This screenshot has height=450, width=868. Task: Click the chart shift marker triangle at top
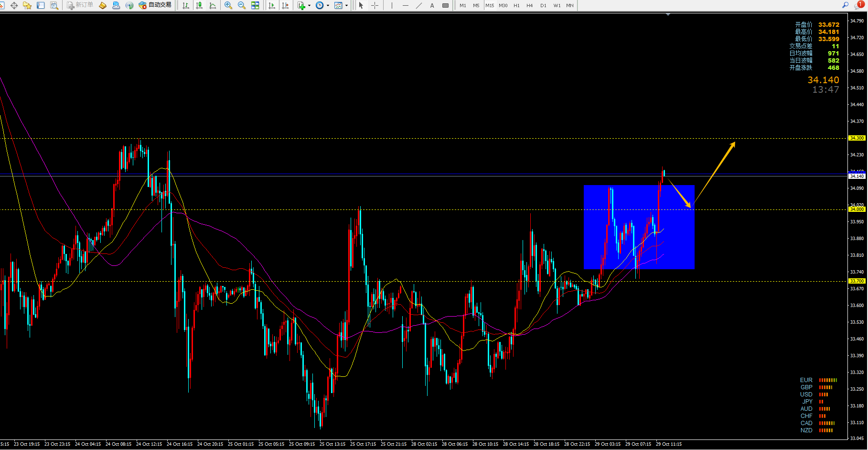click(668, 15)
